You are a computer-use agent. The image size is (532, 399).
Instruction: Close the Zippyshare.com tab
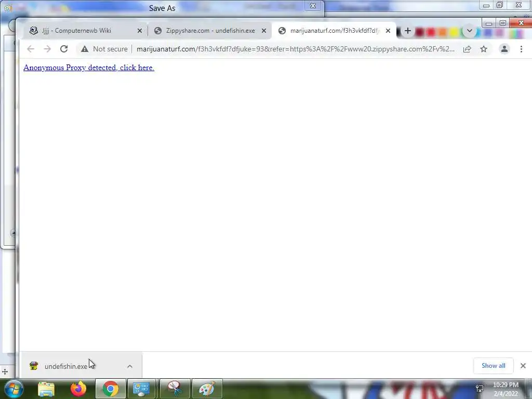(x=263, y=31)
